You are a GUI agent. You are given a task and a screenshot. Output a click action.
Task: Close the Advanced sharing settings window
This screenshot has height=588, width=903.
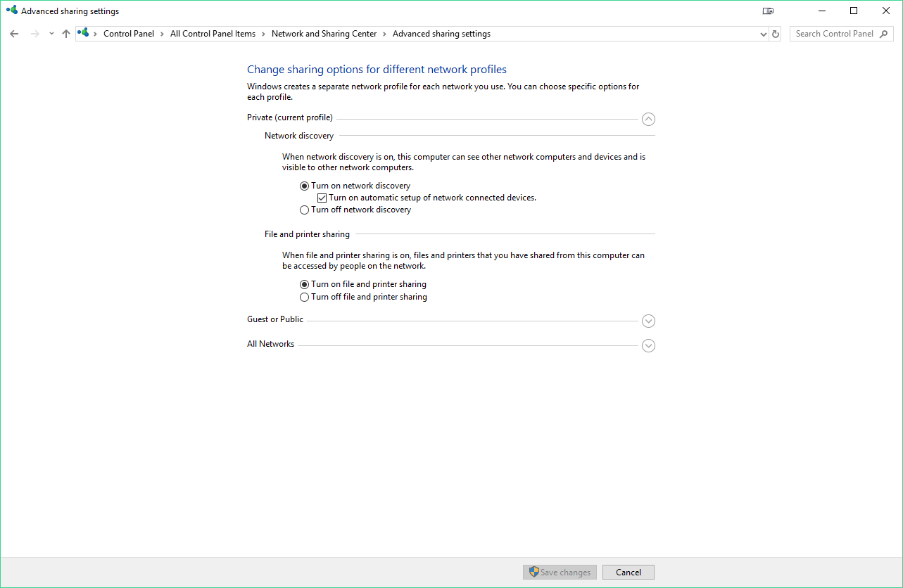886,11
